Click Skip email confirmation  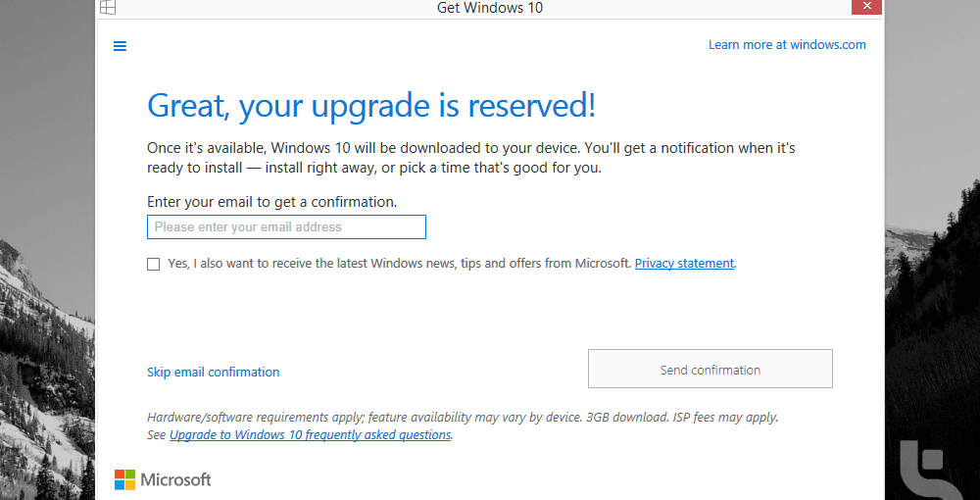tap(213, 372)
